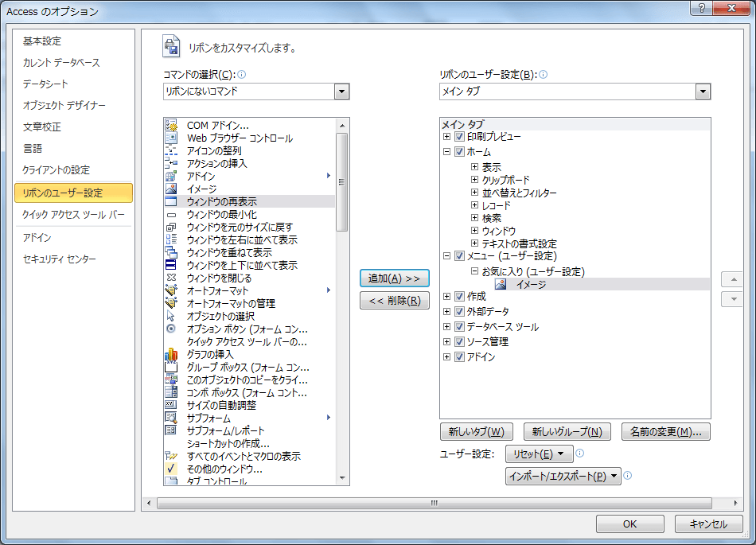Screen dimensions: 756x545
Task: Click the ウィンドウを元のサイズに戻す icon
Action: pos(171,227)
